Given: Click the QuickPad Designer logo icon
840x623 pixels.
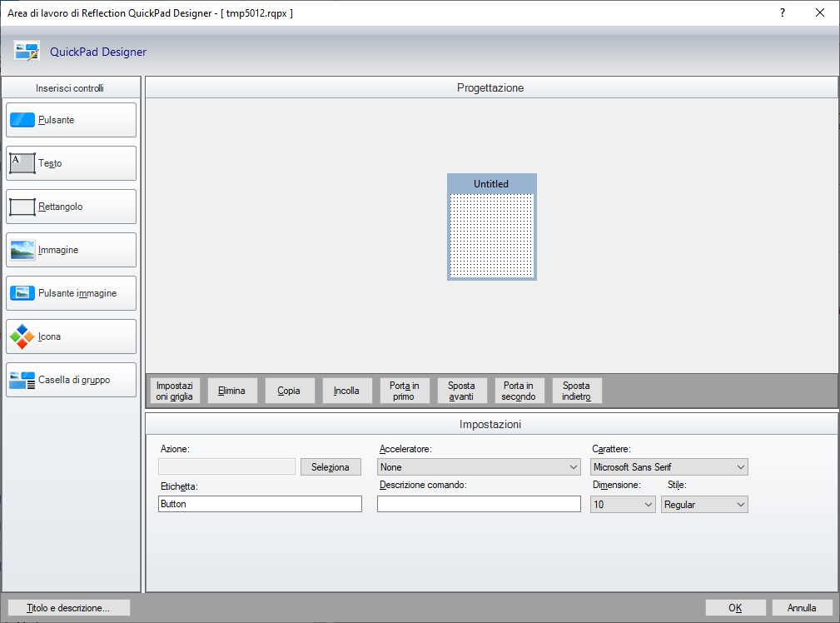Looking at the screenshot, I should pos(27,52).
